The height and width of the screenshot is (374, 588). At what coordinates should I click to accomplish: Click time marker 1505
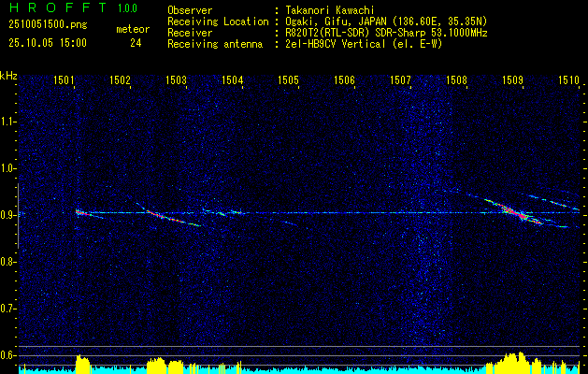pos(288,79)
